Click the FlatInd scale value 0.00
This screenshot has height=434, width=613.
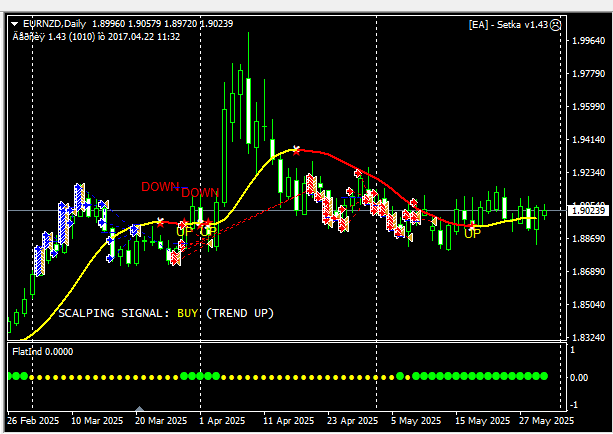(x=579, y=377)
